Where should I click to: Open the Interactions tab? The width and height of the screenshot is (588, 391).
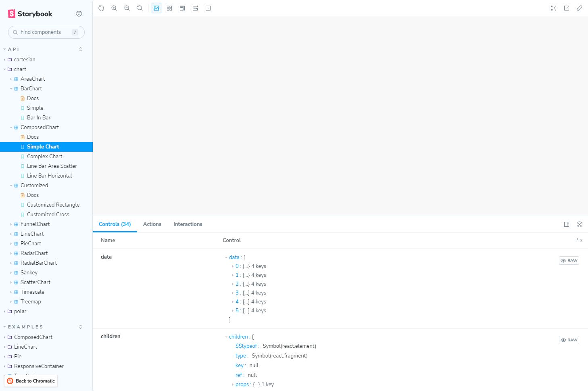coord(188,224)
